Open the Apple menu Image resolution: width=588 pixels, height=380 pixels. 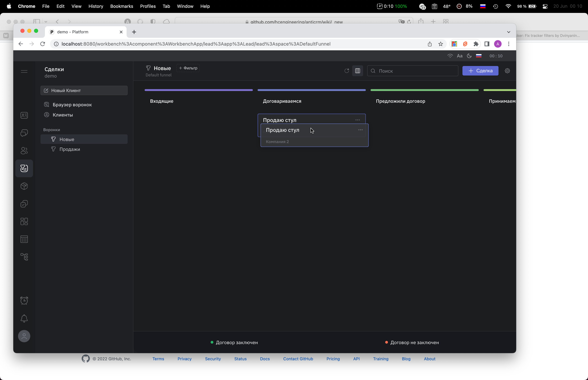9,6
